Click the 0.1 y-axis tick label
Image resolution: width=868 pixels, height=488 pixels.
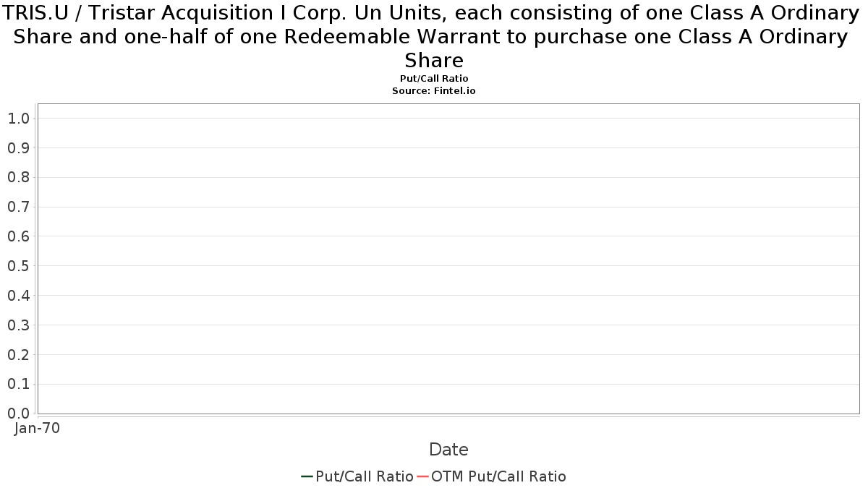18,384
